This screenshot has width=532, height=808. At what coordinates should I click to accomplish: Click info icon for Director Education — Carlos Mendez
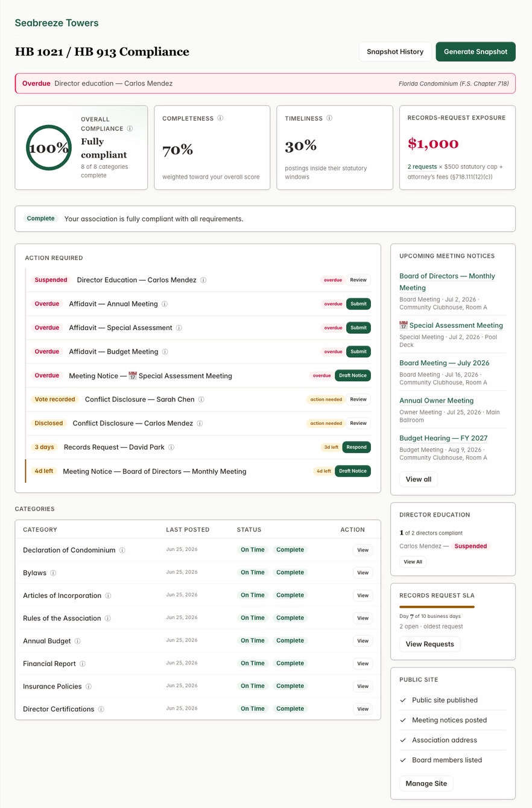click(x=203, y=280)
